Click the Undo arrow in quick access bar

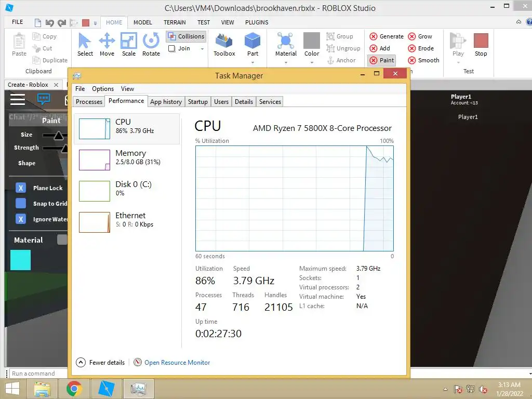coord(49,23)
